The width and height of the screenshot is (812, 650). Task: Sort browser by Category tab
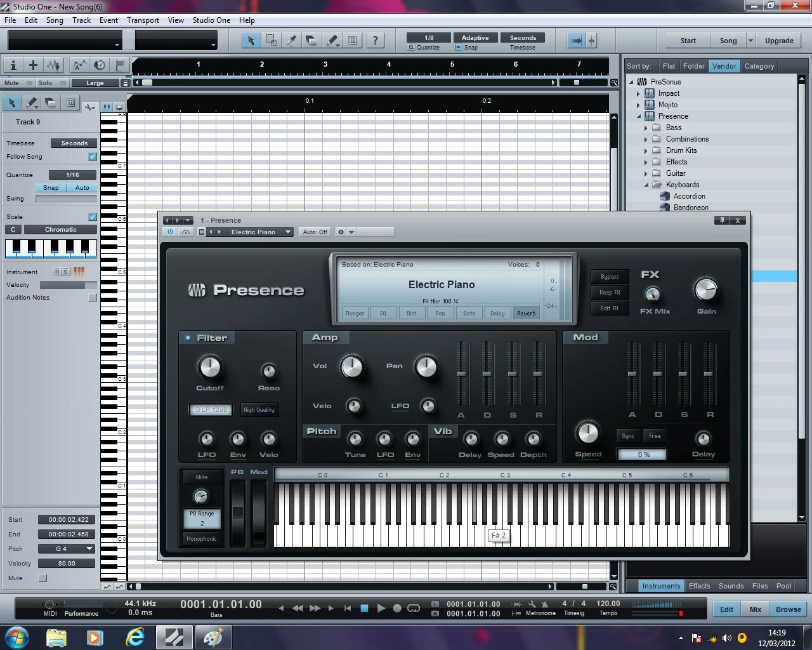(x=759, y=66)
